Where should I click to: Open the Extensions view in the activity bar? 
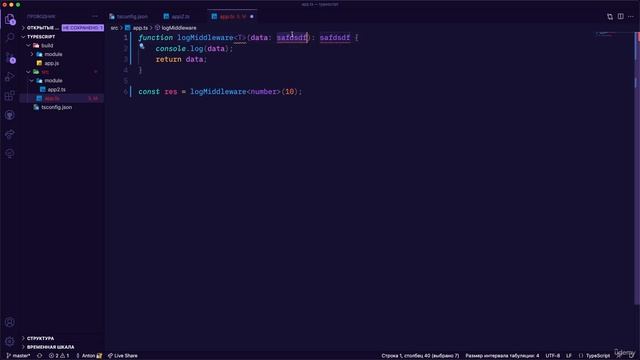10,96
